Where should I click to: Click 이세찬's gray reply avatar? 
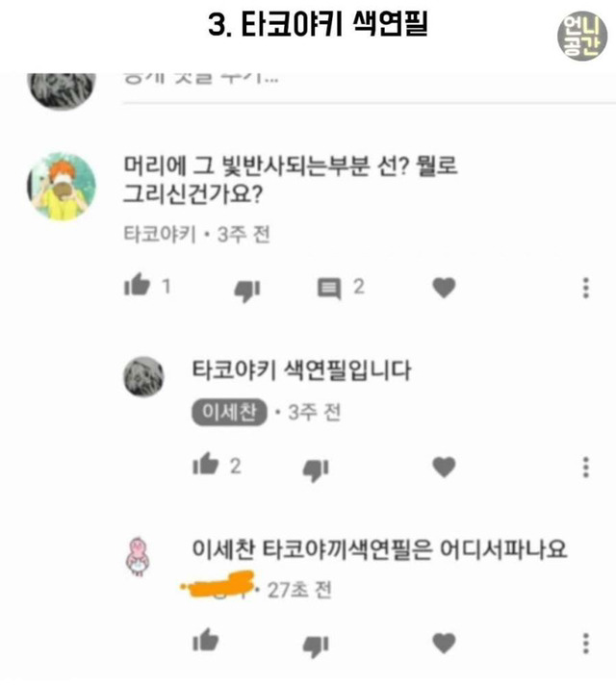[x=143, y=377]
